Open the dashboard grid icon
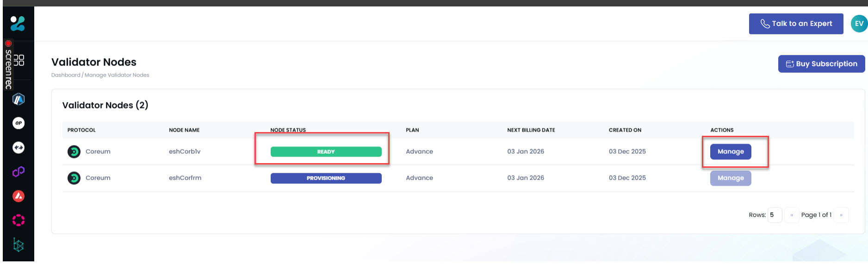 [x=19, y=60]
